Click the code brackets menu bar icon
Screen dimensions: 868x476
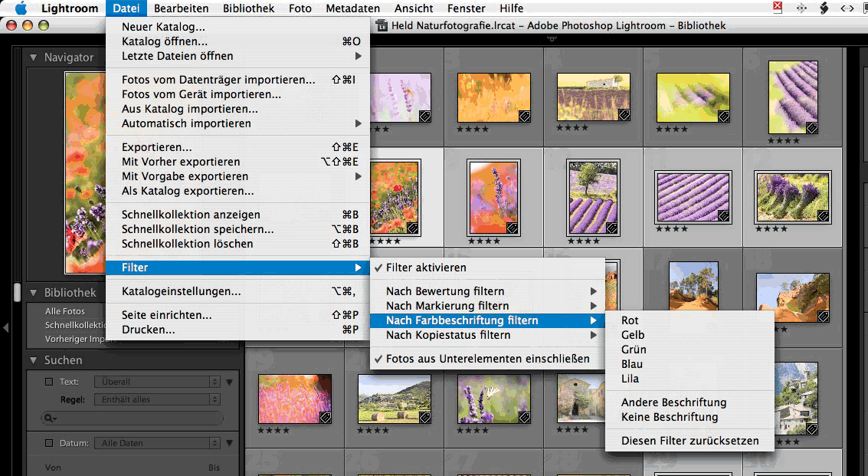tap(847, 8)
